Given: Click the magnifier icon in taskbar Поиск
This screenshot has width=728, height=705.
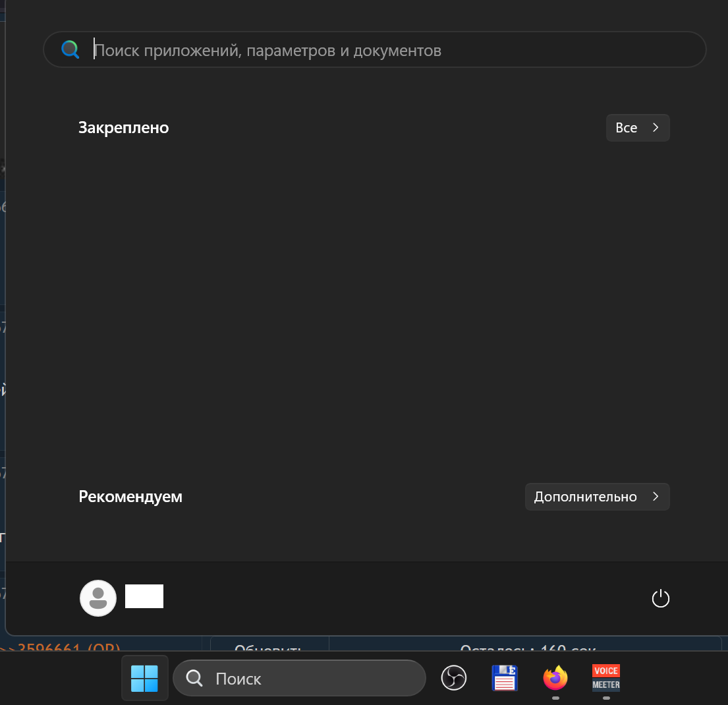Looking at the screenshot, I should click(194, 678).
